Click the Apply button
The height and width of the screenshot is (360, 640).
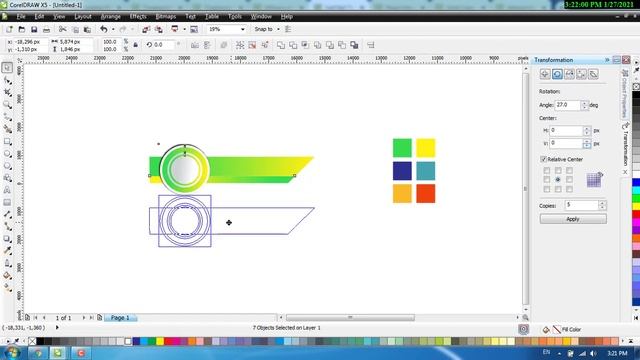[x=573, y=219]
